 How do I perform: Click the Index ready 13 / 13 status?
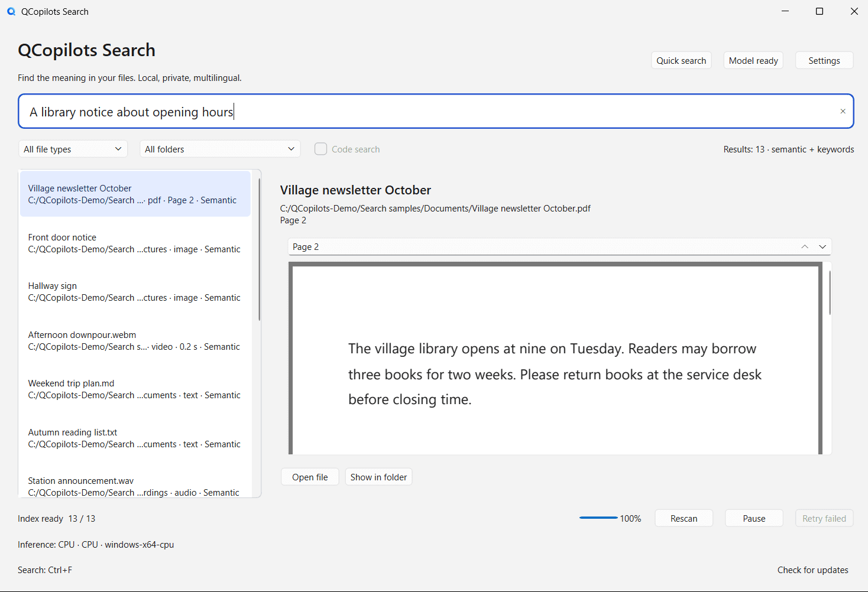[x=56, y=518]
